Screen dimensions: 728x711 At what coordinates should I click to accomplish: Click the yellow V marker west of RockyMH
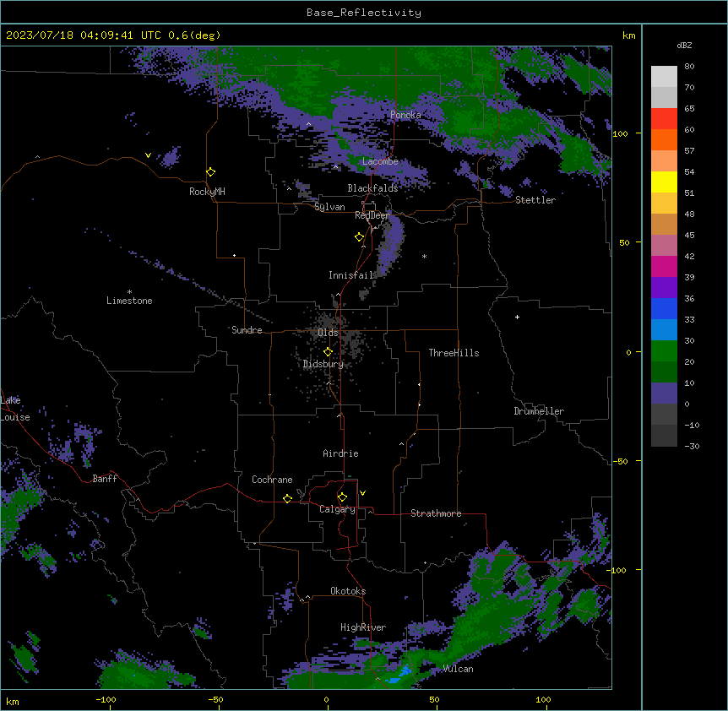[148, 155]
